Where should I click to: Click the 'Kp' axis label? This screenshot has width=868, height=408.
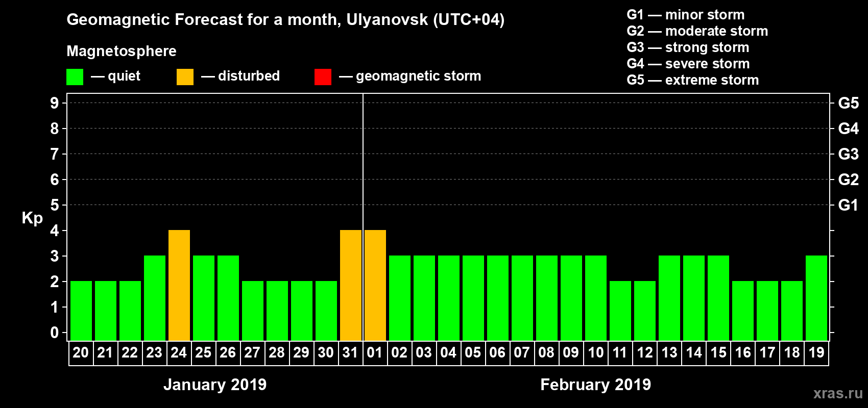coord(32,218)
